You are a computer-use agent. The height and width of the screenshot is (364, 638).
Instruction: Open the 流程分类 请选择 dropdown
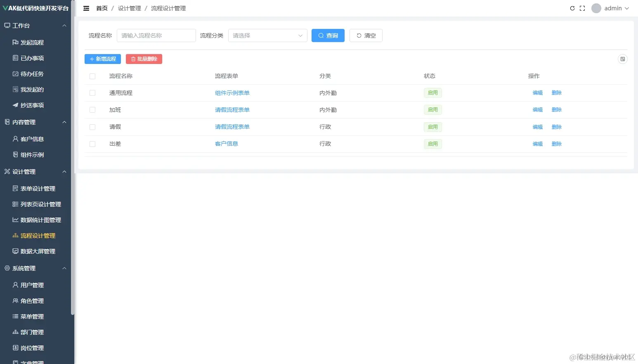(267, 35)
